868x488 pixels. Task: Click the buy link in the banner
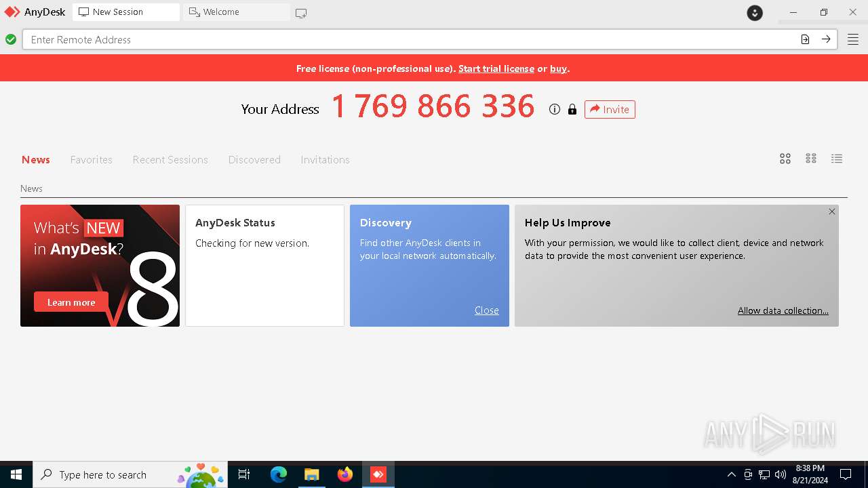559,68
